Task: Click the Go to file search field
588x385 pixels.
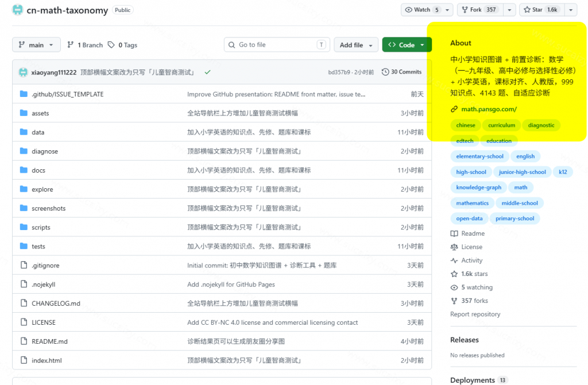Action: coord(277,45)
